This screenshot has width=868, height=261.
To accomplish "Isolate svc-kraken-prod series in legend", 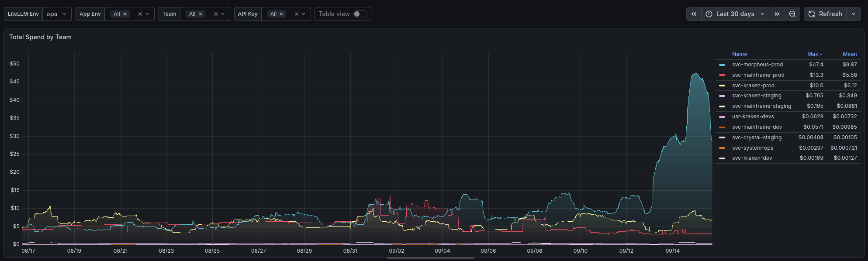I will 753,86.
